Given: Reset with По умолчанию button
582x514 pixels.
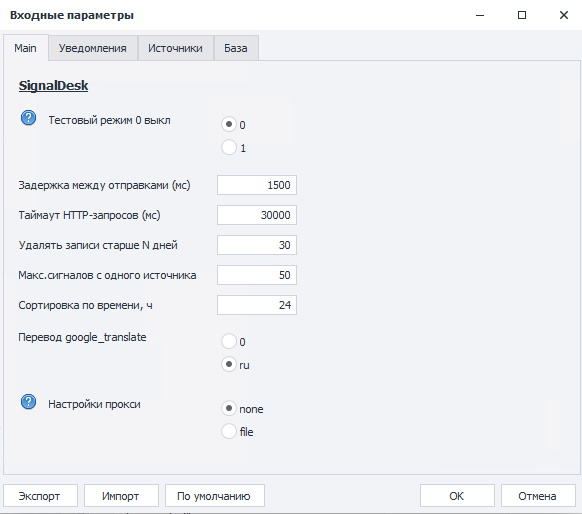Looking at the screenshot, I should 215,495.
